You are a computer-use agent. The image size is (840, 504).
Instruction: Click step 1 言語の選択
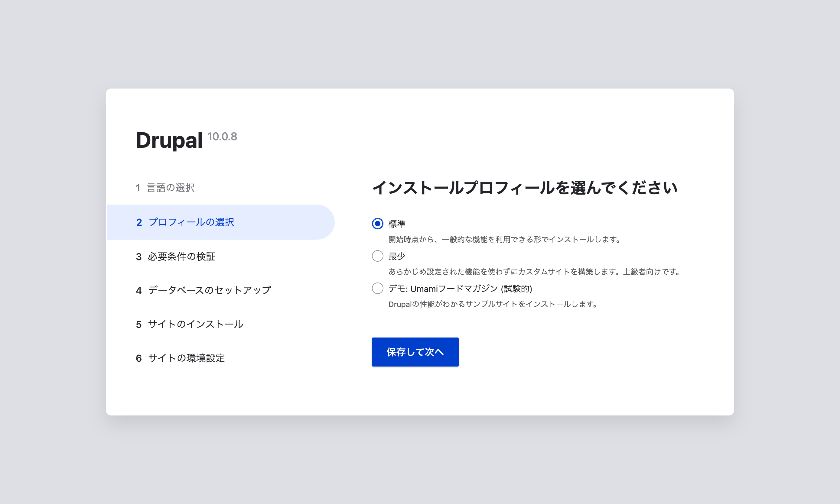tap(165, 188)
